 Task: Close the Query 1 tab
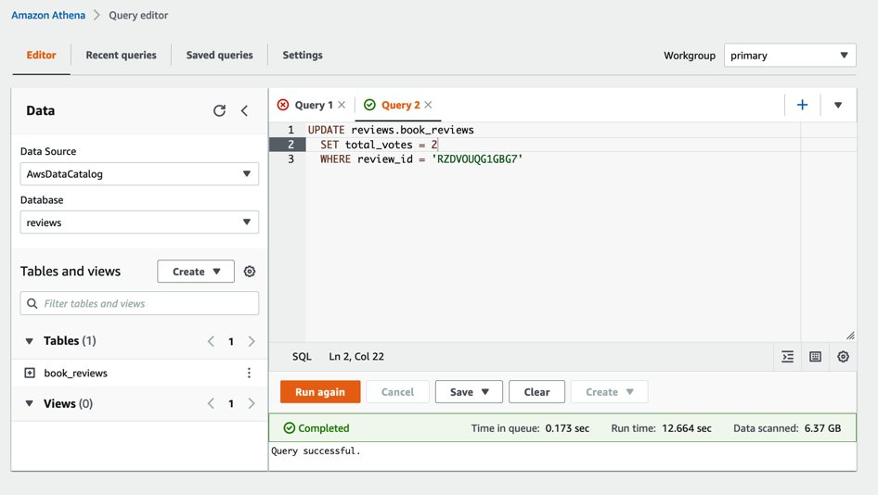(341, 105)
